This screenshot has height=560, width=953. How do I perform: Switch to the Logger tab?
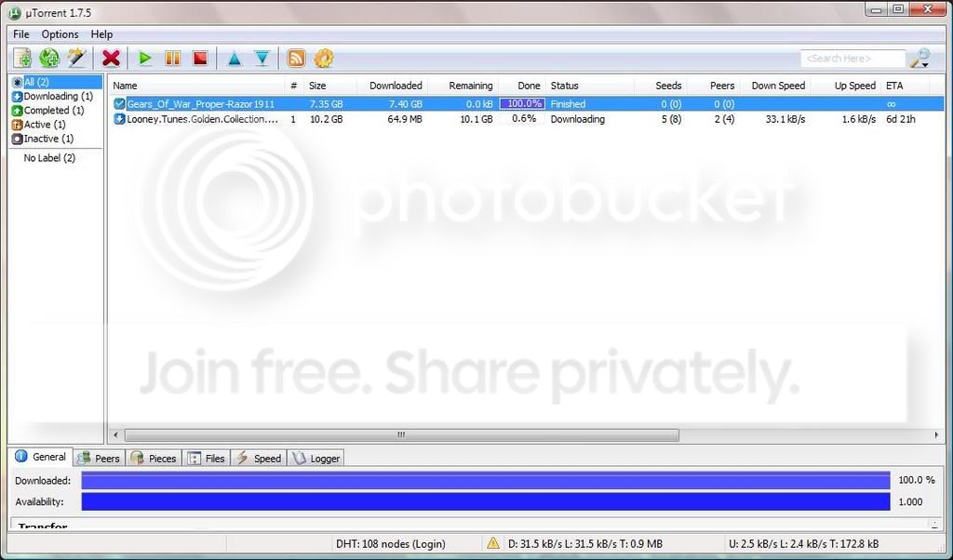coord(315,458)
